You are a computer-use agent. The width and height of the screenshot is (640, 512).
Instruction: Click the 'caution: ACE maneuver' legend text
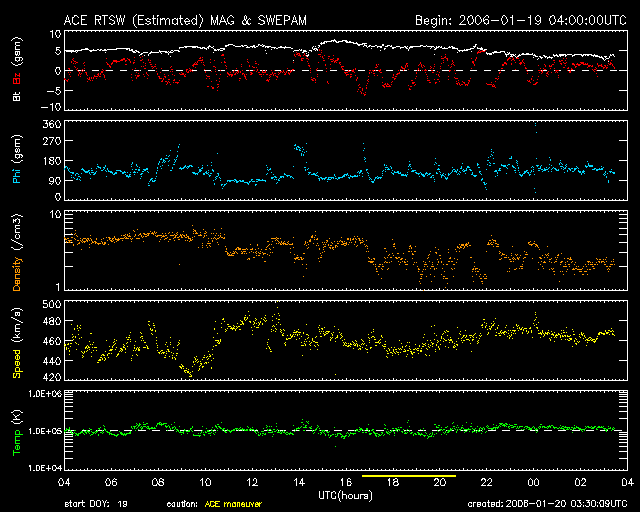point(217,504)
